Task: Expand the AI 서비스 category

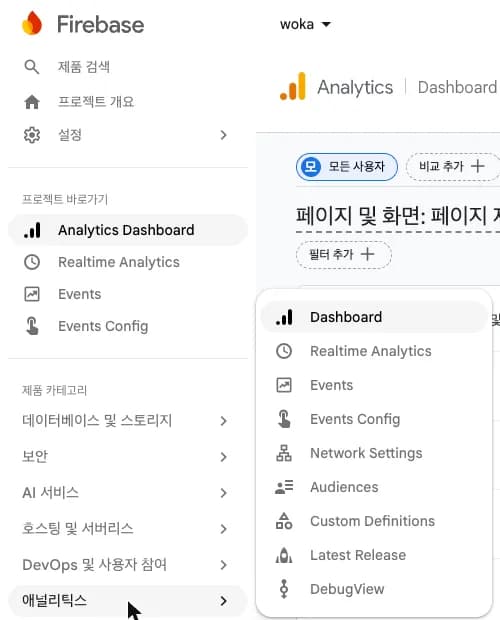Action: tap(127, 492)
